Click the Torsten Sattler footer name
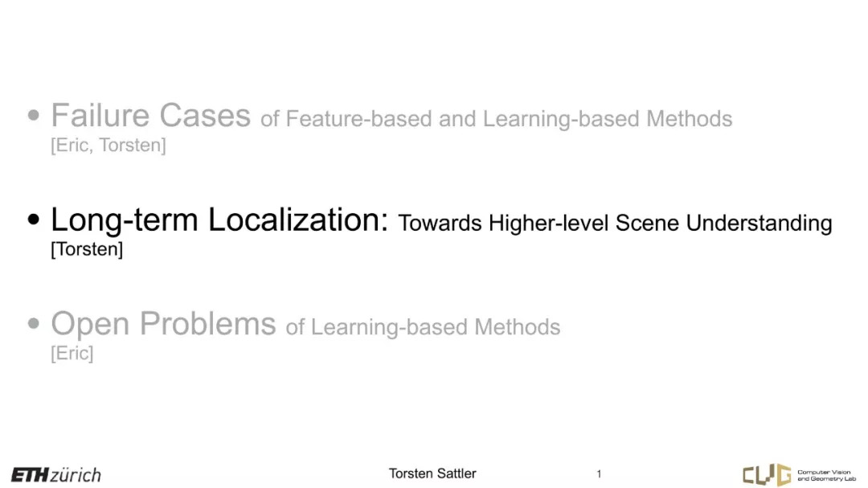This screenshot has height=488, width=868. tap(432, 474)
